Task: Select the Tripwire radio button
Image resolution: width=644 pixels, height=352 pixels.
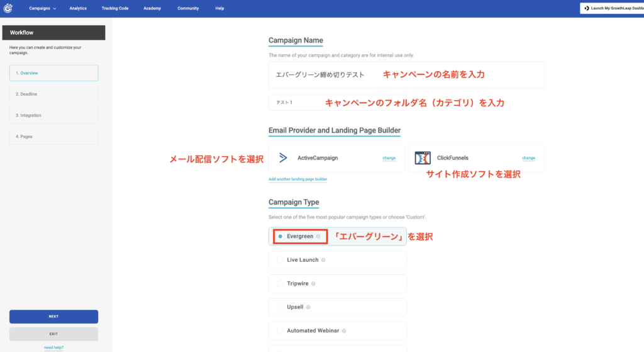Action: [x=280, y=284]
